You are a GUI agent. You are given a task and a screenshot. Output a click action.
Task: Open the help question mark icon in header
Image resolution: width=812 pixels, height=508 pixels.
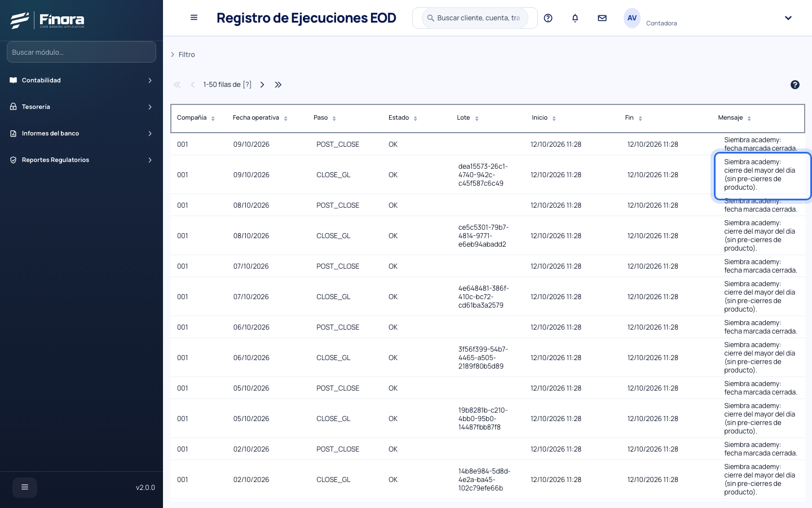548,18
